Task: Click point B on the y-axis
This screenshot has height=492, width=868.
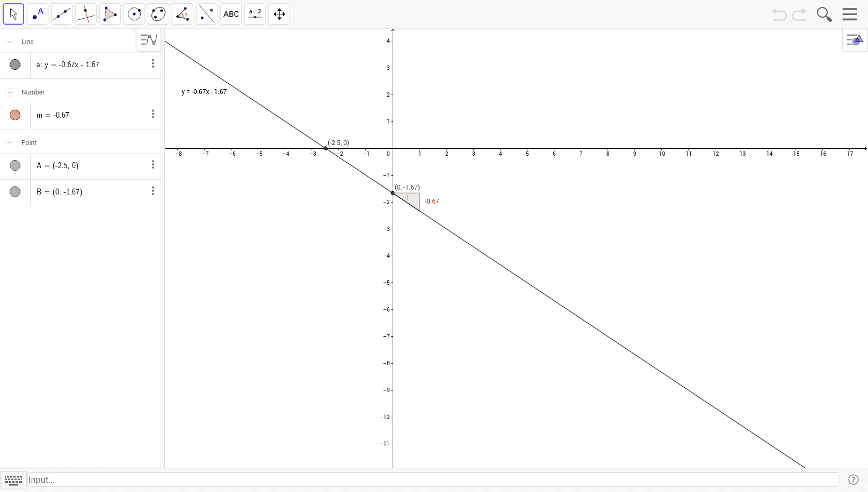Action: point(393,193)
